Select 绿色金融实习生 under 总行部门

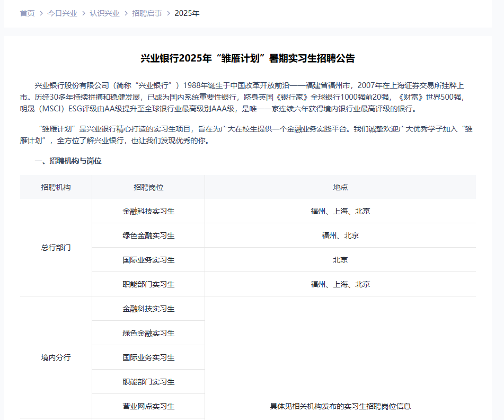(148, 236)
